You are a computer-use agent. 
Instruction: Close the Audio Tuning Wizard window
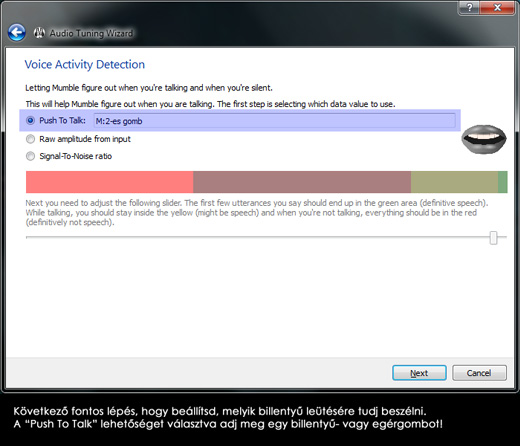(x=497, y=7)
